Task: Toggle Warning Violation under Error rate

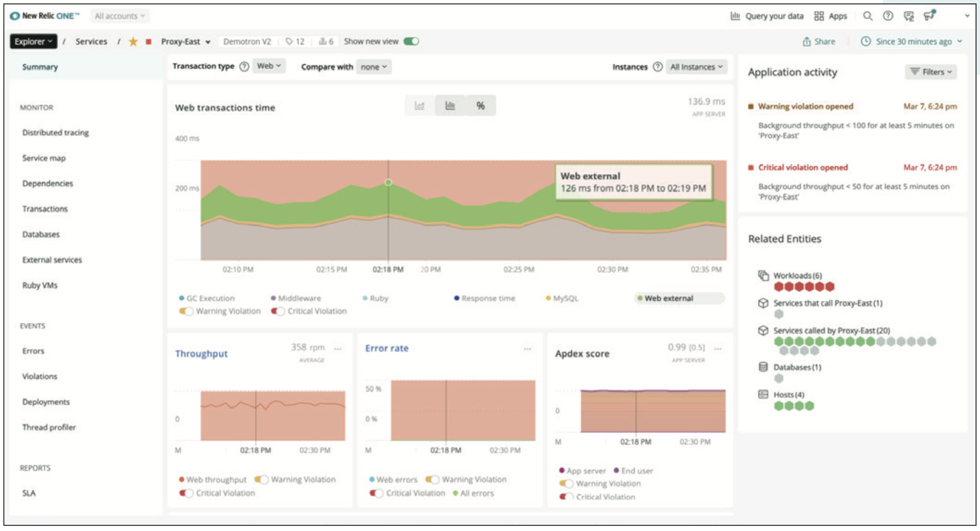Action: click(x=432, y=480)
